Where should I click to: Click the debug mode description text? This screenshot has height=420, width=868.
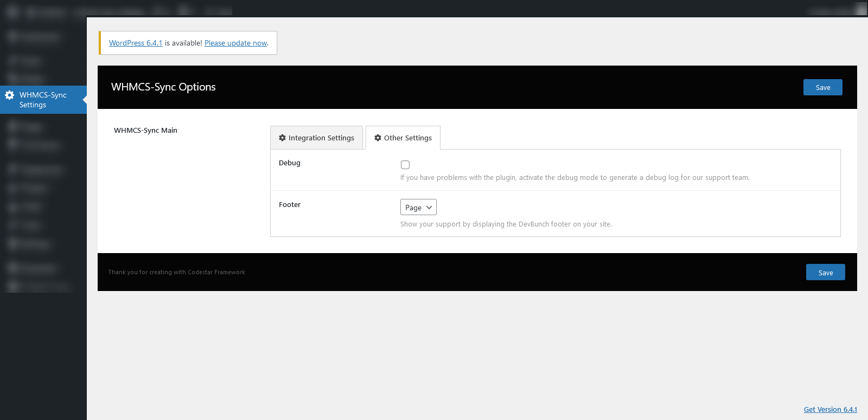575,178
